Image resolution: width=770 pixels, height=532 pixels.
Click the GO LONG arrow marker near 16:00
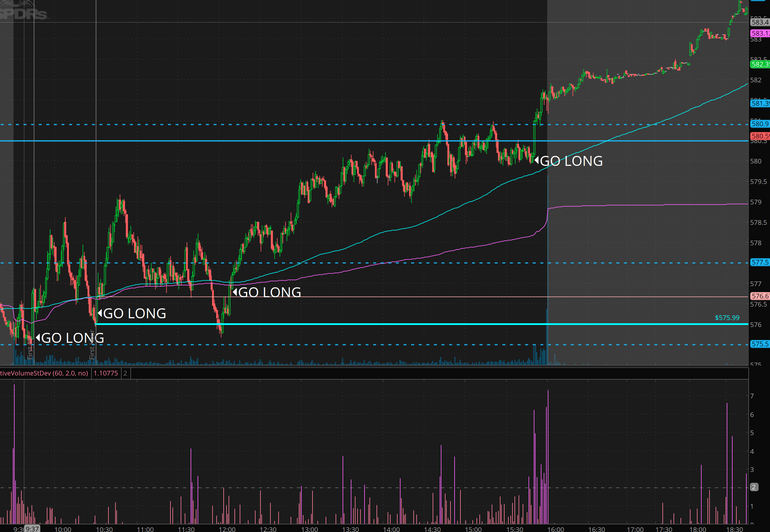(536, 161)
